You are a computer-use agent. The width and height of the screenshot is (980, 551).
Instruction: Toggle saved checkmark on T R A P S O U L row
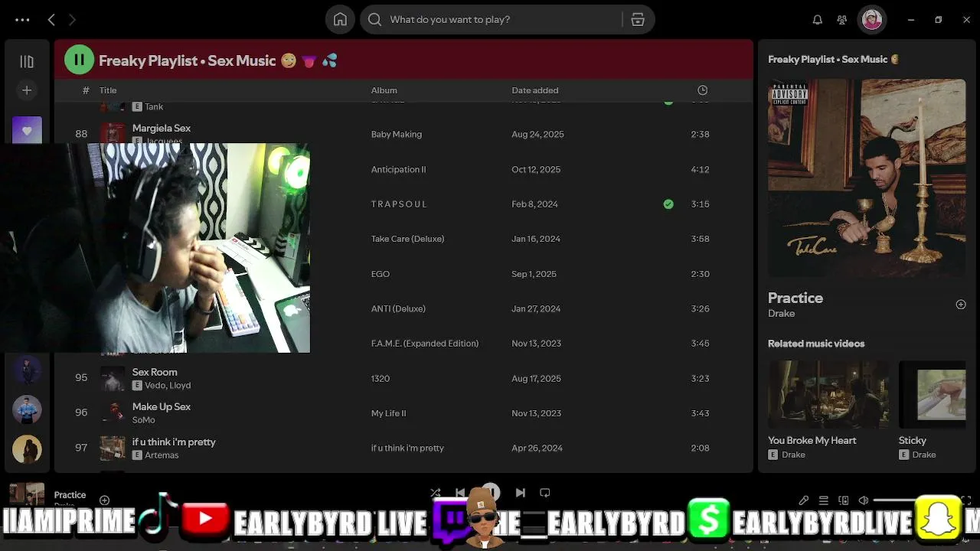pyautogui.click(x=668, y=204)
